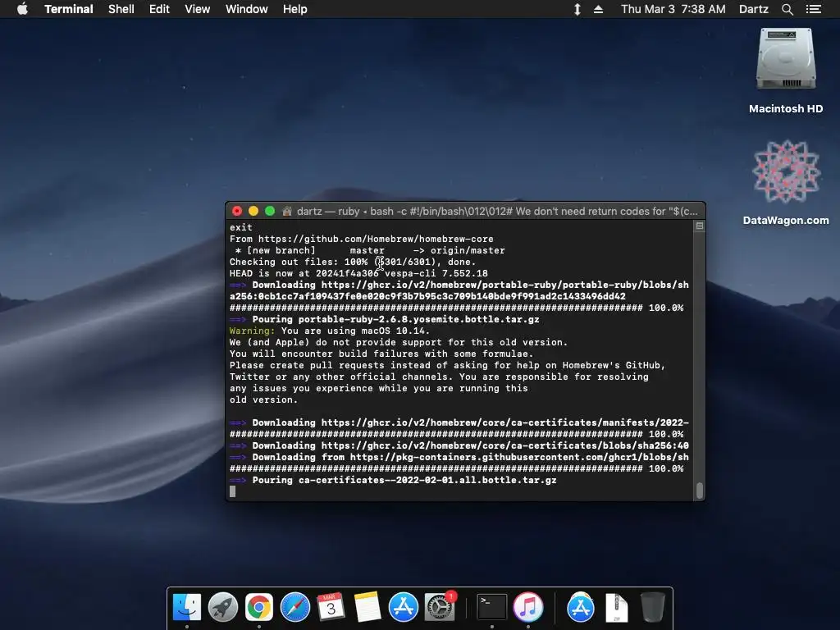Click 'HEAD is now at 20241f4a306' line
The width and height of the screenshot is (840, 630).
(358, 273)
